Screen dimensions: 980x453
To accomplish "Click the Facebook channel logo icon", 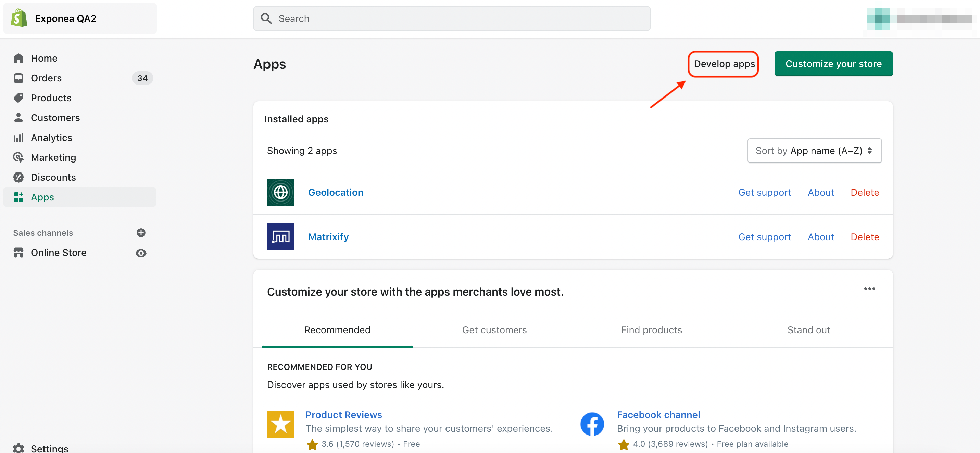I will (x=592, y=424).
